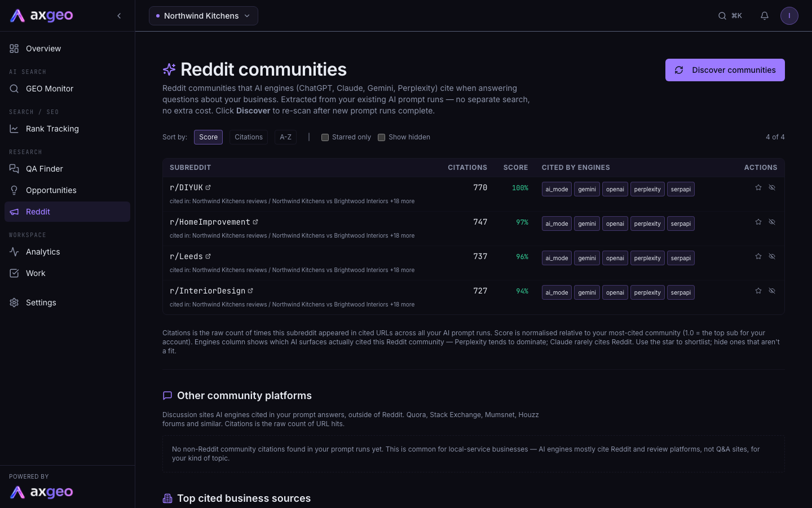The height and width of the screenshot is (508, 812).
Task: Click the 94% score for r/InteriorDesign
Action: pos(522,291)
